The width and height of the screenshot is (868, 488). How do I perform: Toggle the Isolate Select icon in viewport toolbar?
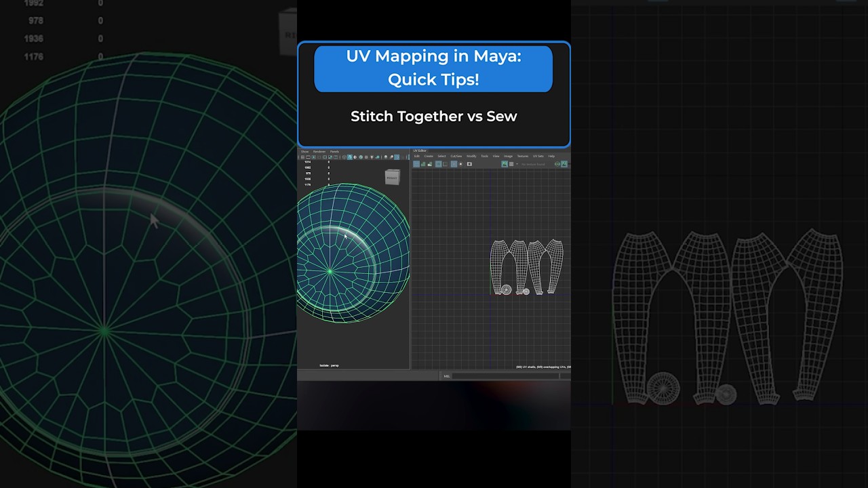pos(408,157)
